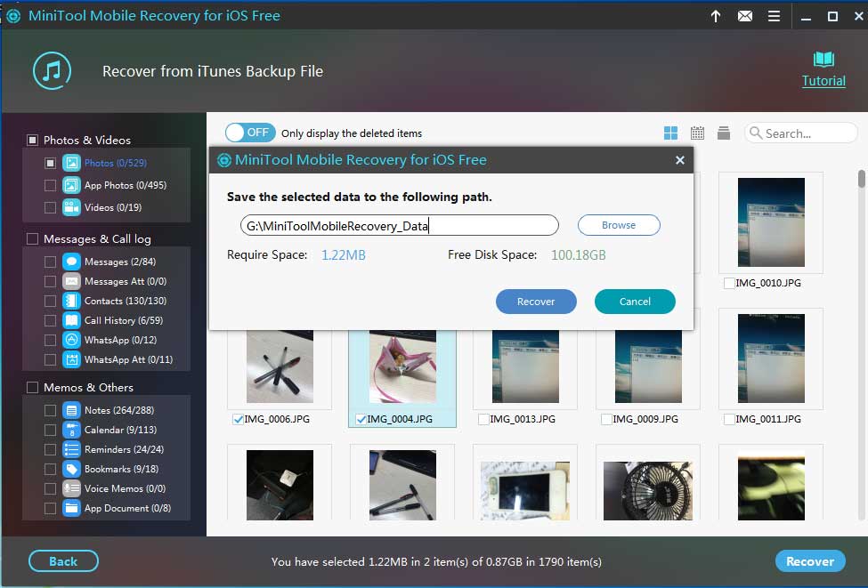This screenshot has width=868, height=588.
Task: Uncheck the IMG_0006.JPG checkbox
Action: [x=238, y=419]
